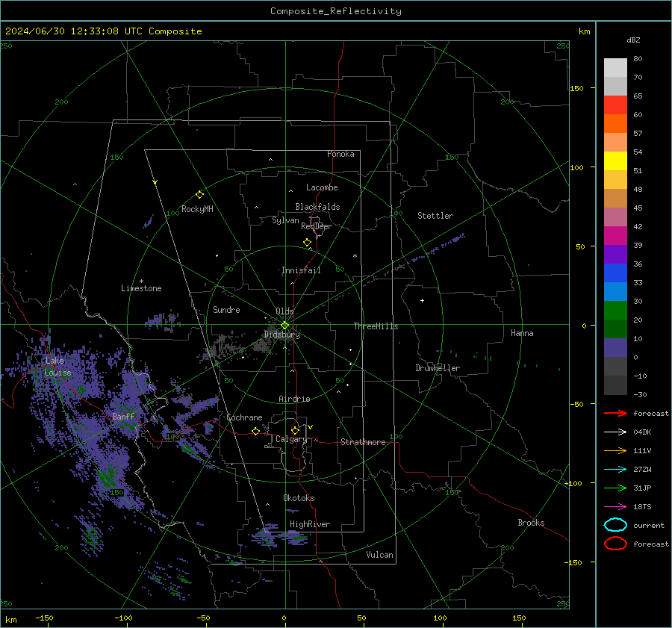
Task: Click the red forecast arrow in the legend
Action: tap(615, 413)
